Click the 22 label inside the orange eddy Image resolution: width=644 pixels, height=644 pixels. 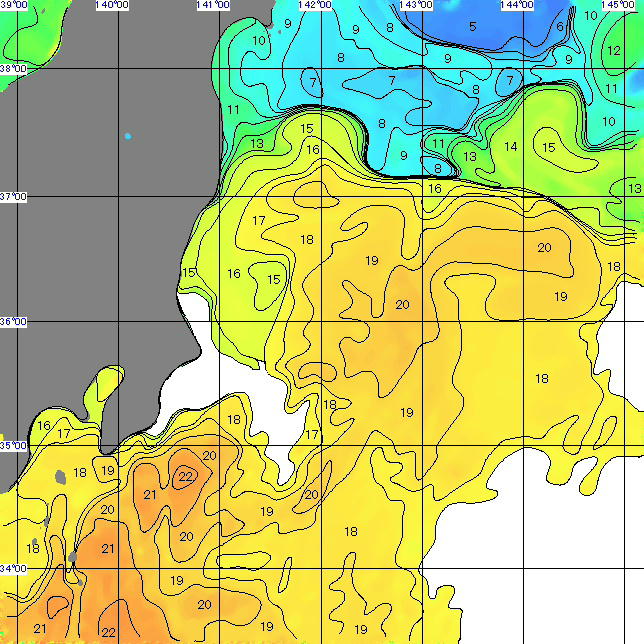(x=186, y=476)
